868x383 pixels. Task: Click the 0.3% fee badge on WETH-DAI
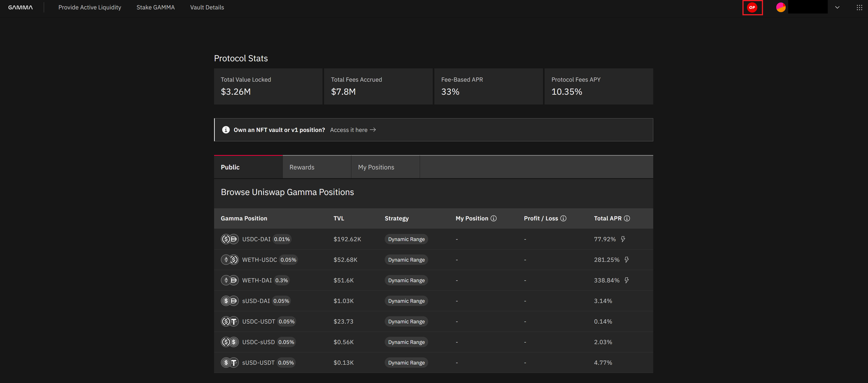point(282,280)
